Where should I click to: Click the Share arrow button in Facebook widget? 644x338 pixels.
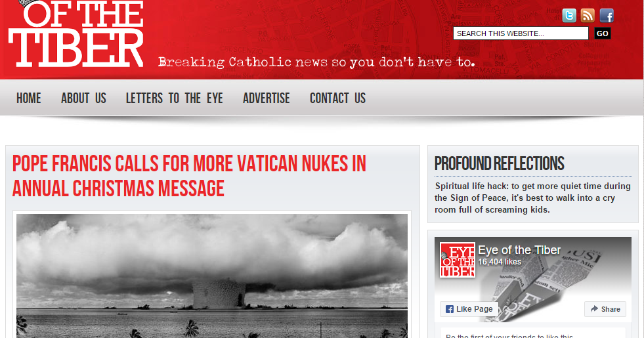[x=605, y=309]
